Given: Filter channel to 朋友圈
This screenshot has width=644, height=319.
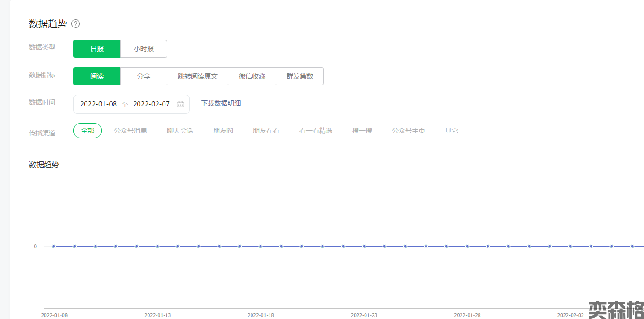Looking at the screenshot, I should (223, 131).
